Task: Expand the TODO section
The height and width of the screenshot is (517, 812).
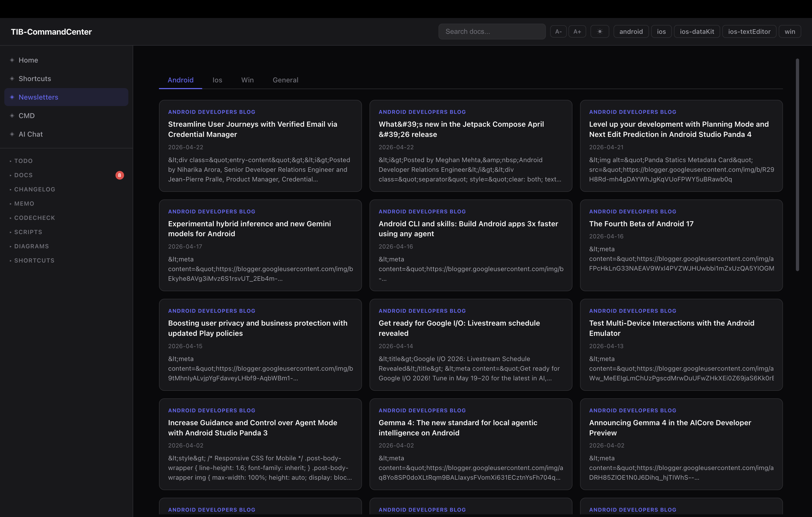Action: pyautogui.click(x=23, y=161)
